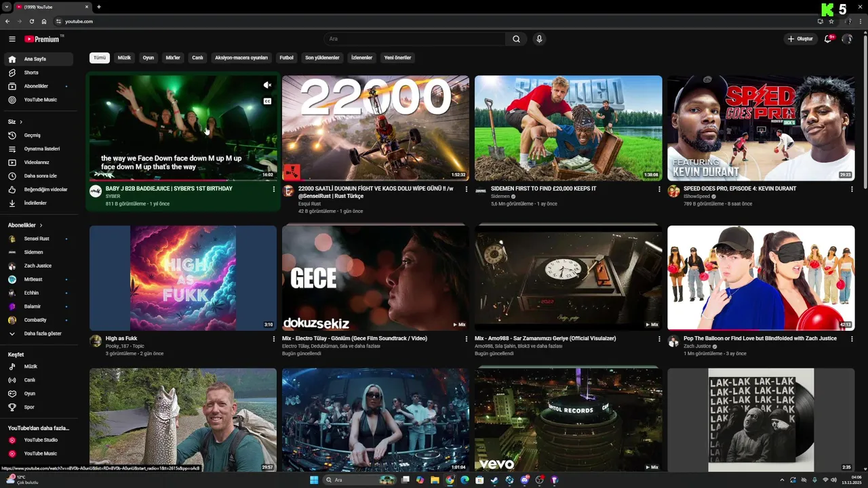
Task: Open Oyun under Keşfet
Action: pyautogui.click(x=37, y=393)
